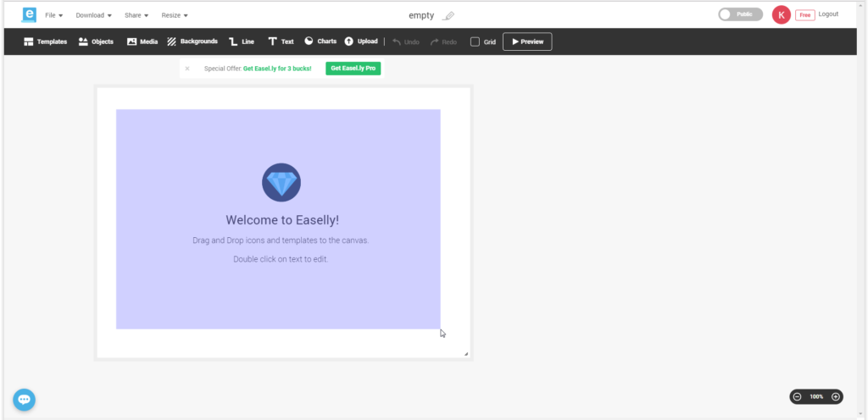This screenshot has height=420, width=868.
Task: Select the Line tool
Action: pos(242,41)
